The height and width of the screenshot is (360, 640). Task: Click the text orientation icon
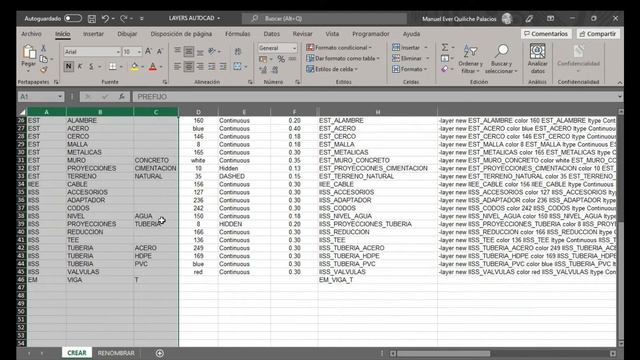pyautogui.click(x=212, y=51)
